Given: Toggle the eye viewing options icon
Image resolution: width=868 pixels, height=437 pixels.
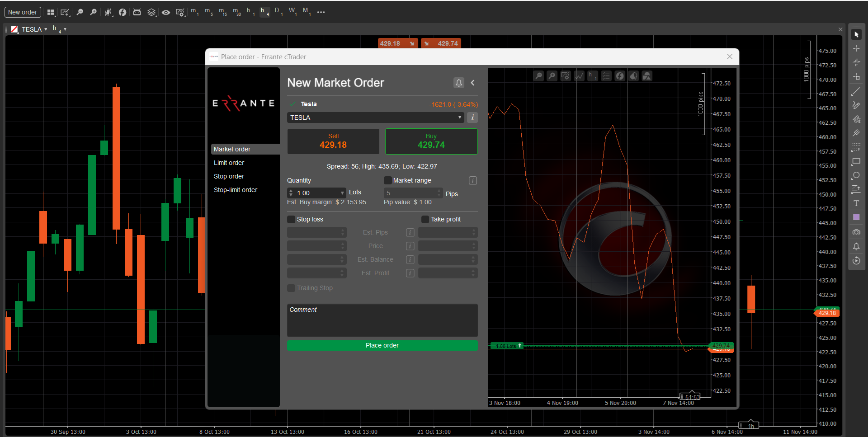Looking at the screenshot, I should [x=166, y=12].
